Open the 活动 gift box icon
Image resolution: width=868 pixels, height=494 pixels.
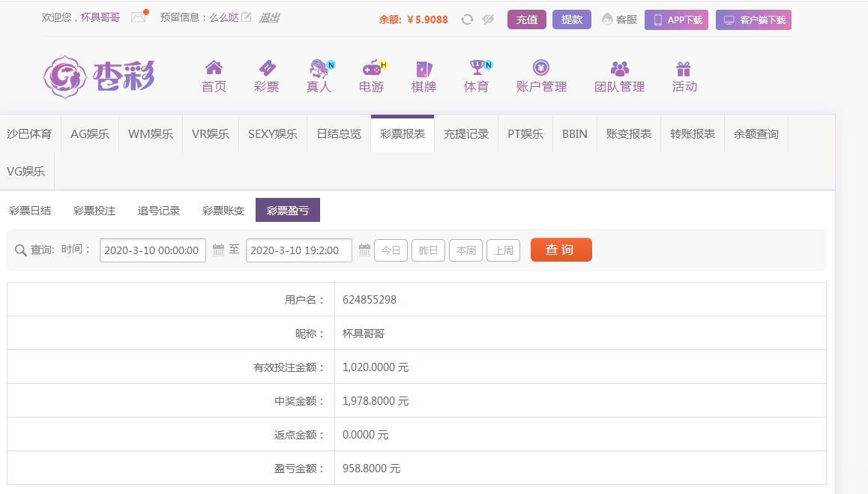(x=684, y=69)
